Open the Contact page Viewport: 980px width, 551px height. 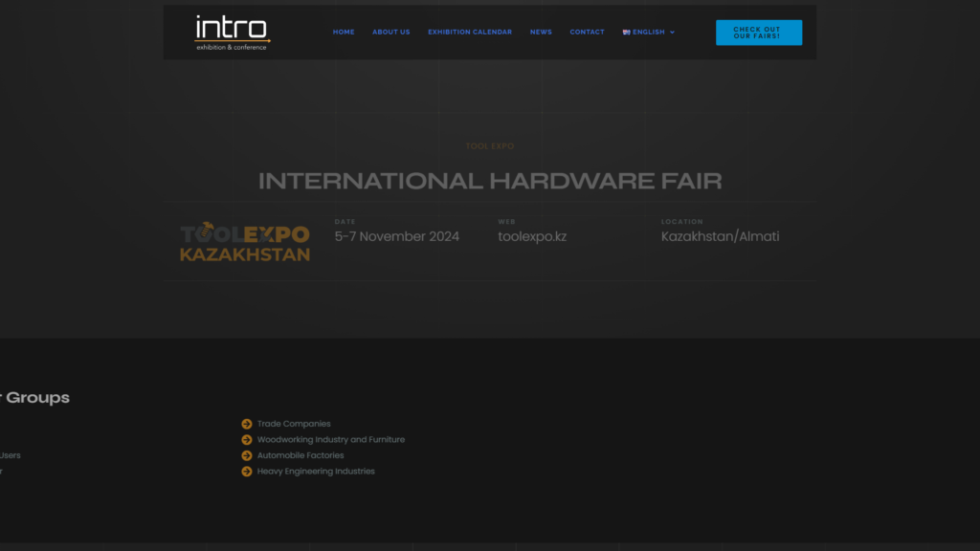587,32
